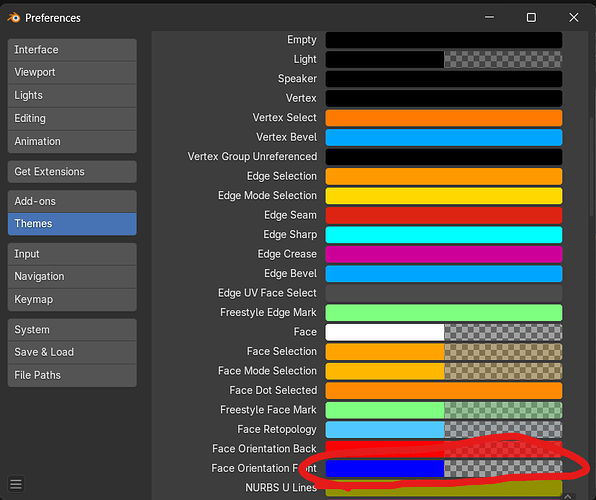
Task: Change the Edge Mode Selection yellow swatch
Action: pyautogui.click(x=444, y=196)
